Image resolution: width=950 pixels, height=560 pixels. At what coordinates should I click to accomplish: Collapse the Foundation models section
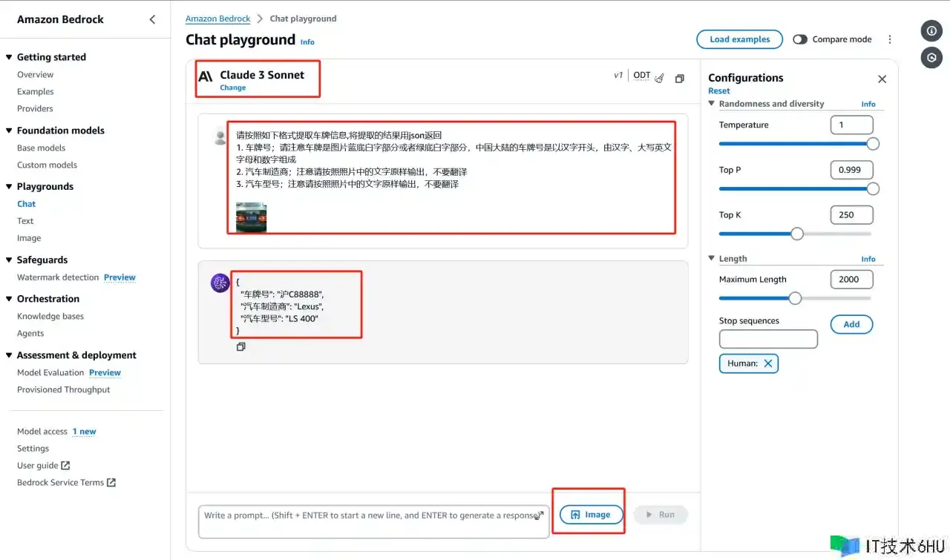pos(9,131)
